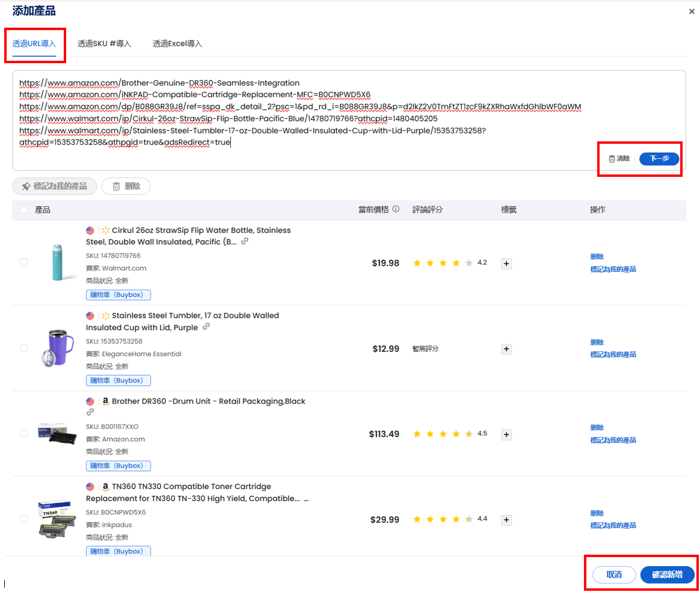This screenshot has width=700, height=598.
Task: Click 確認新增 confirm button
Action: click(668, 575)
